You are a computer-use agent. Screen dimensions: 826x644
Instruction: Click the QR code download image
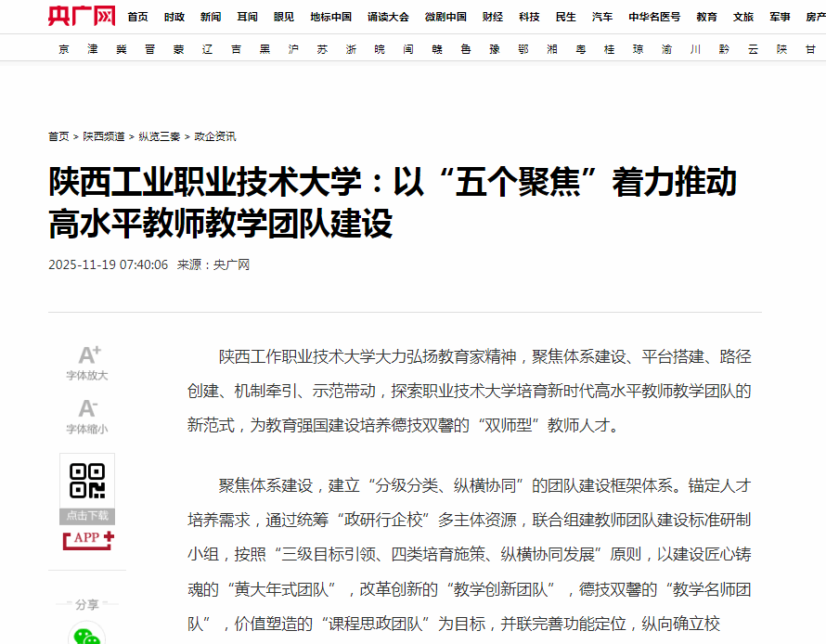tap(87, 481)
